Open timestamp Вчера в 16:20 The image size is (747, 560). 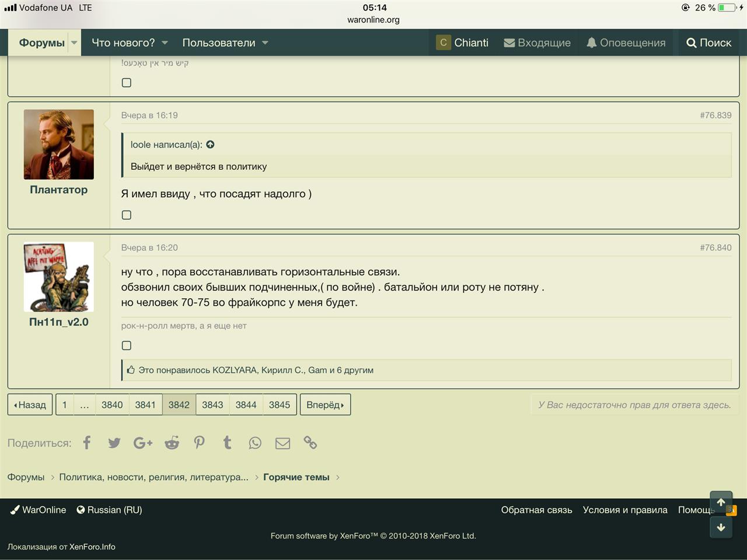coord(149,248)
